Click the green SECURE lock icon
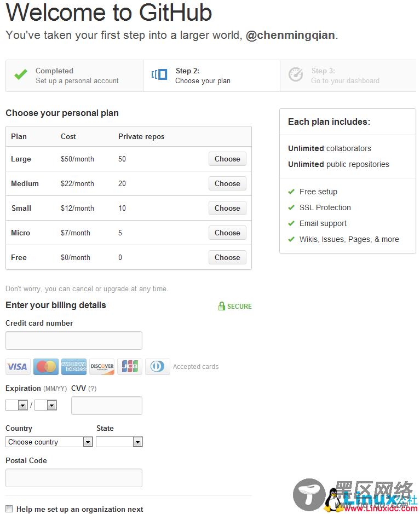The image size is (420, 514). point(222,306)
